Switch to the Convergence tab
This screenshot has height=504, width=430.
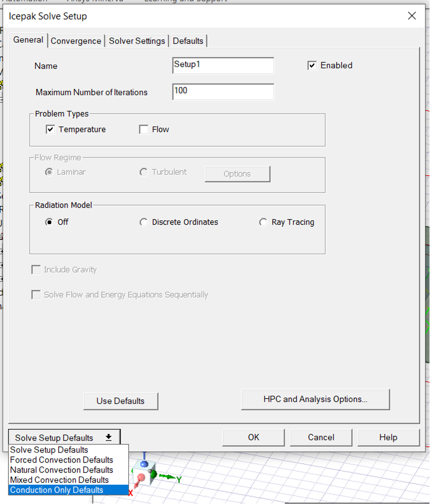coord(76,41)
